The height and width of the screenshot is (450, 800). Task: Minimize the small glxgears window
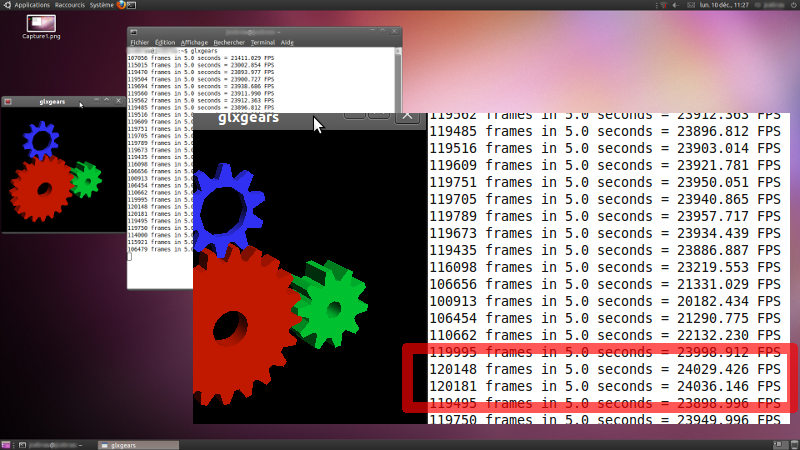(96, 101)
